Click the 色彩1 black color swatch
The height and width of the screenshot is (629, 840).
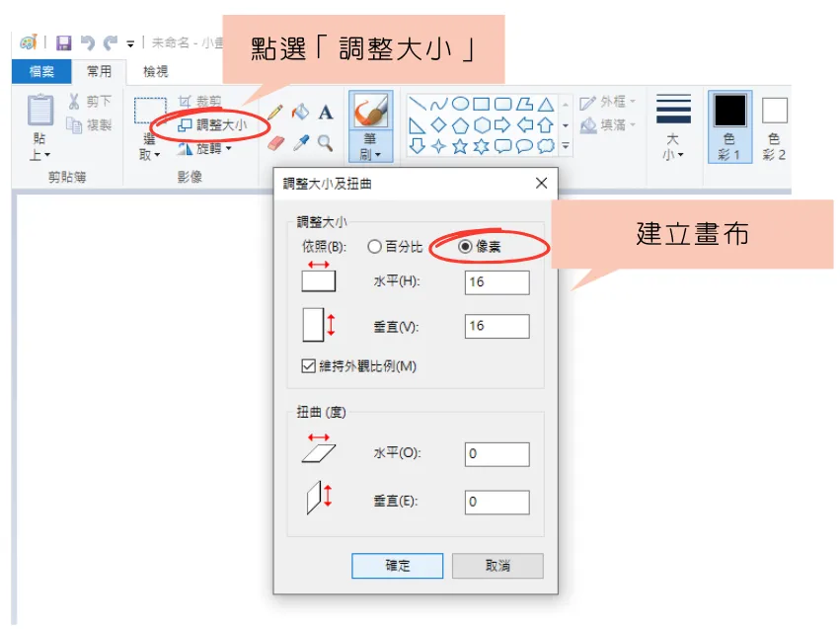coord(729,112)
